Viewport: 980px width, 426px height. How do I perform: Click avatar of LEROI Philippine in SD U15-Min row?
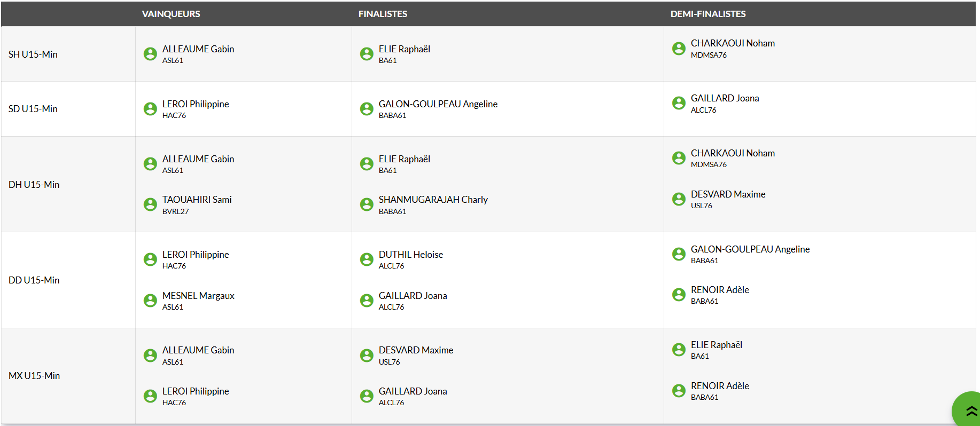(x=150, y=109)
